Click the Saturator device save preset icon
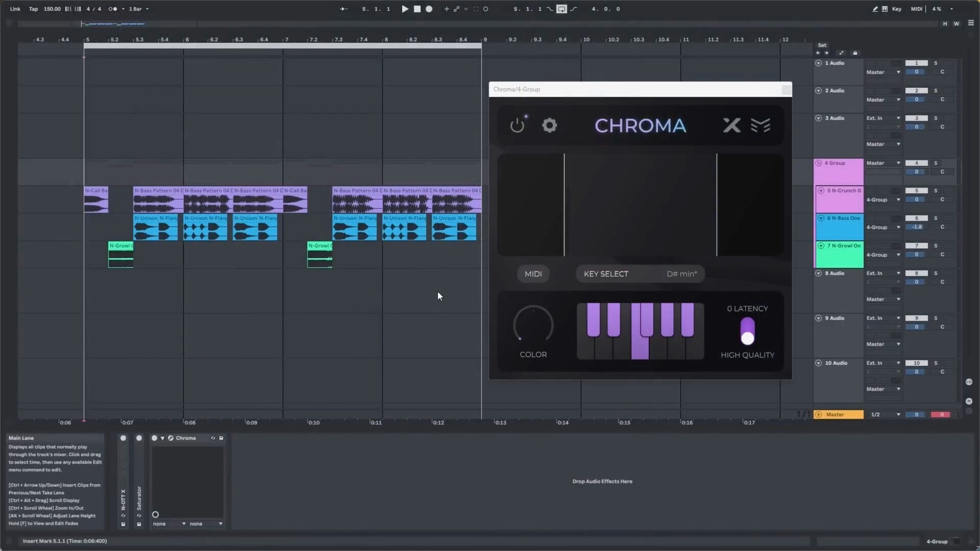 (x=139, y=524)
